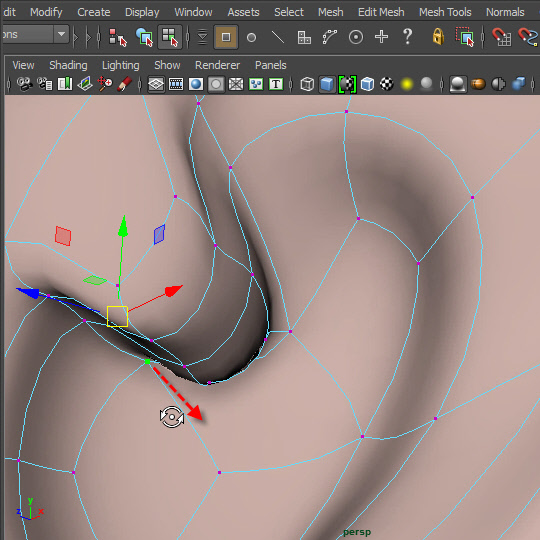Toggle field chart display
Screen dimensions: 540x540
coord(236,84)
